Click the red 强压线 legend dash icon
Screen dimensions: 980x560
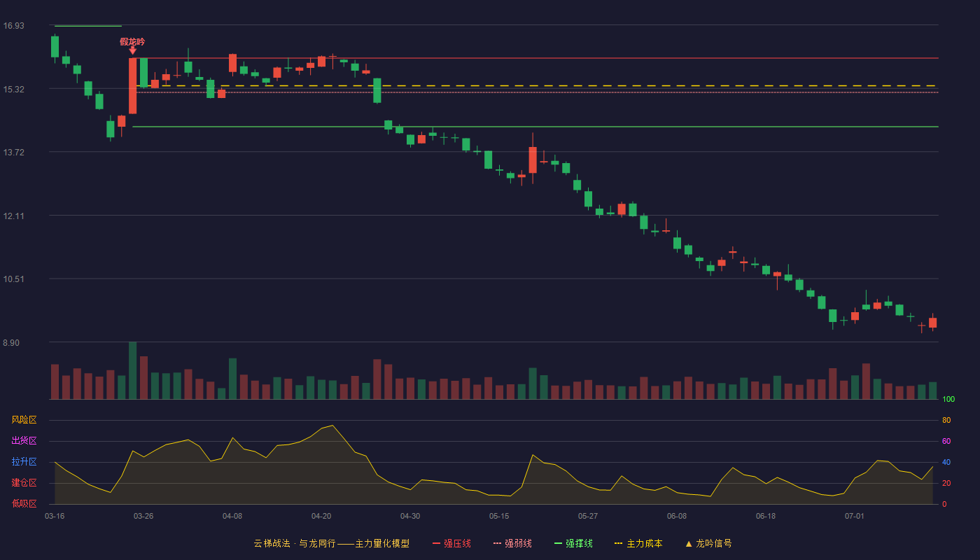(x=436, y=543)
